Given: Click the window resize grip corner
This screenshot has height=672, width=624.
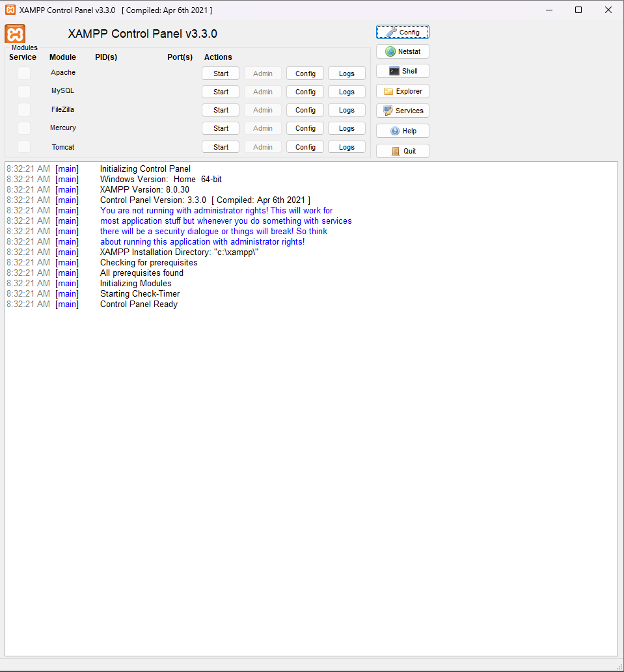Looking at the screenshot, I should 619,667.
